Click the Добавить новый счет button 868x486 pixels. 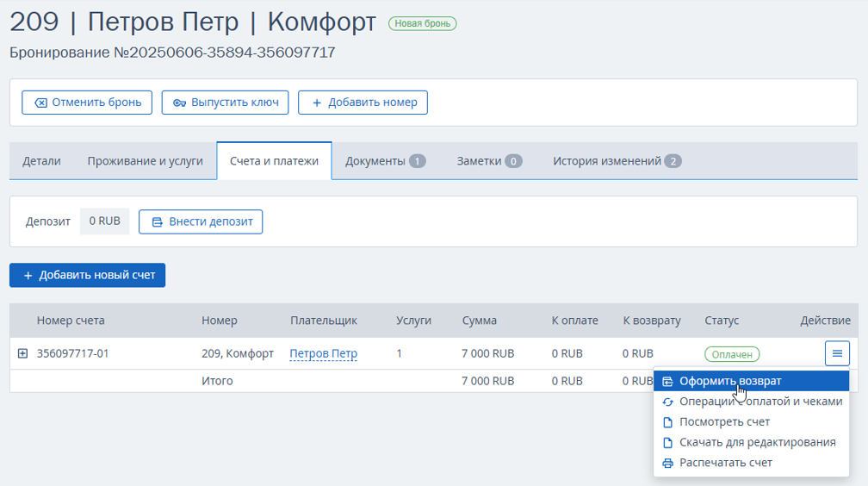pyautogui.click(x=88, y=275)
